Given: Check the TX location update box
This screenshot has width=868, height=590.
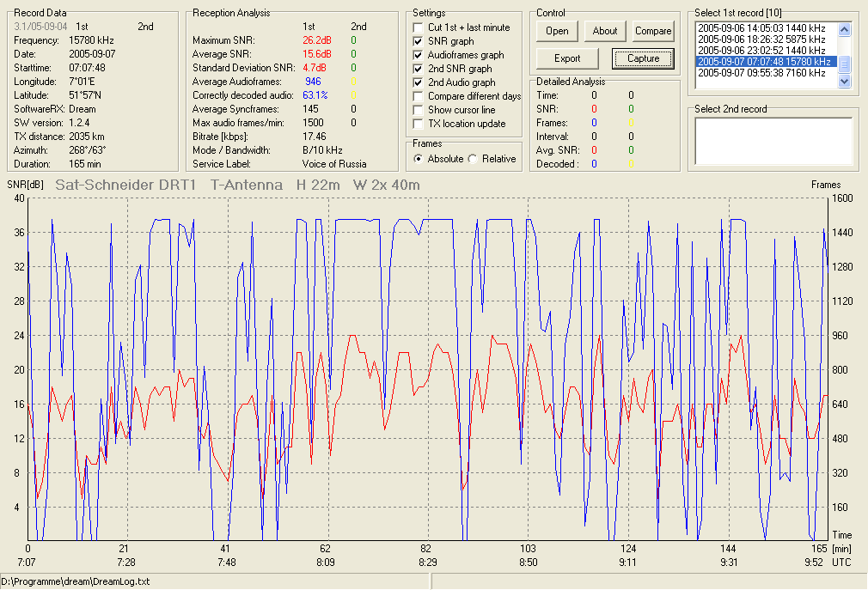Looking at the screenshot, I should click(x=419, y=124).
